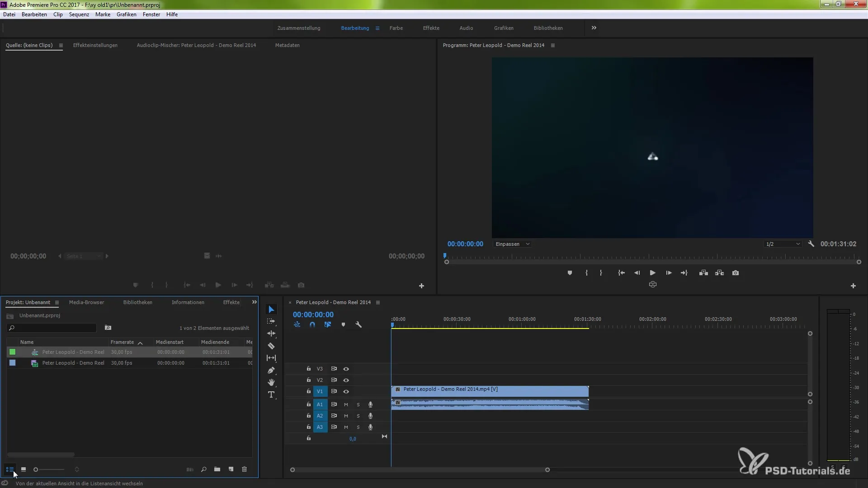
Task: Sort by Framerate column header
Action: coord(122,342)
